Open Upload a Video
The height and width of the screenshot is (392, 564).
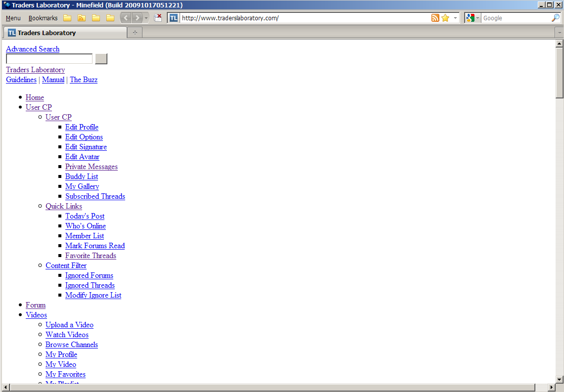[x=69, y=325]
